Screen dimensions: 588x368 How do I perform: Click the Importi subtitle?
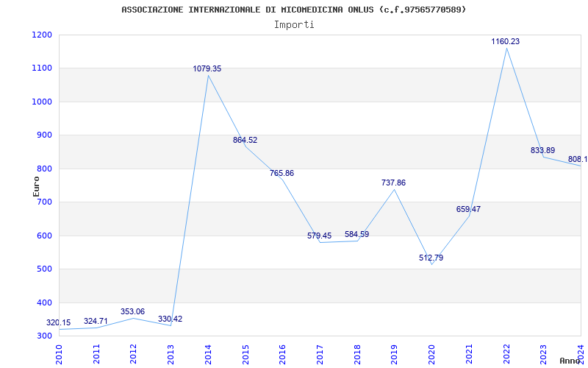point(294,25)
